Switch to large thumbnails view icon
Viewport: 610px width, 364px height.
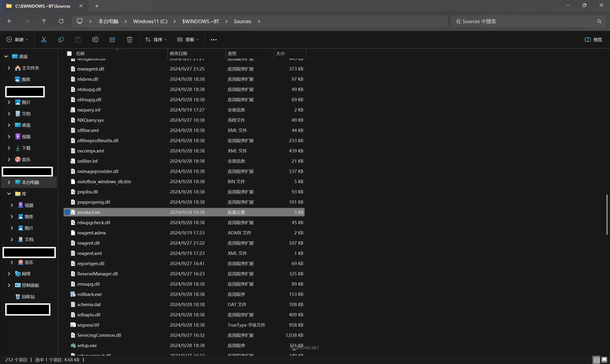click(x=604, y=360)
